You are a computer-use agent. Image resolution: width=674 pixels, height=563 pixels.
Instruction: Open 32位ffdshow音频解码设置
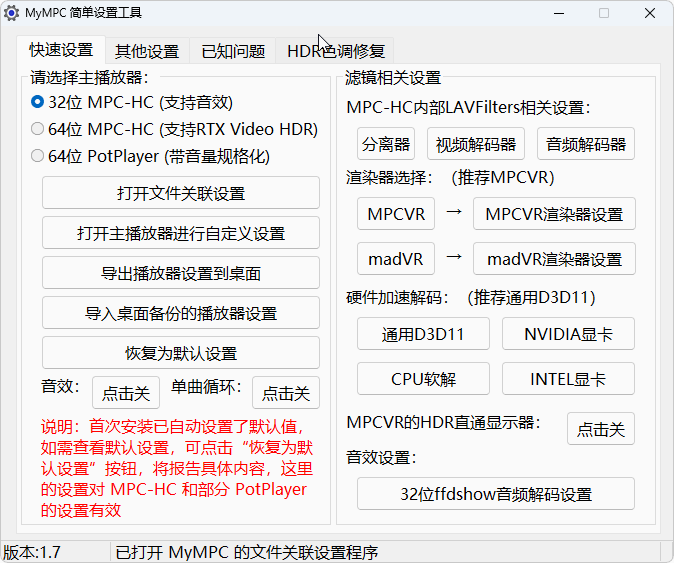point(496,494)
